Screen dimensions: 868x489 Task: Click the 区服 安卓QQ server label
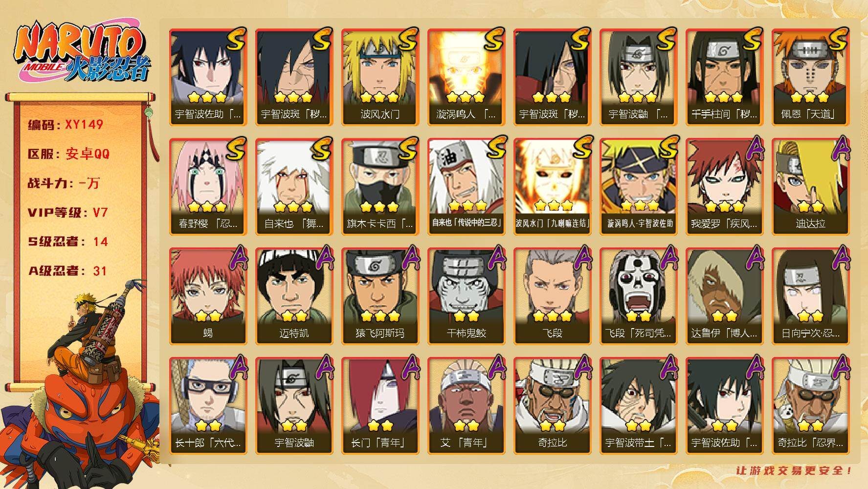pos(68,154)
